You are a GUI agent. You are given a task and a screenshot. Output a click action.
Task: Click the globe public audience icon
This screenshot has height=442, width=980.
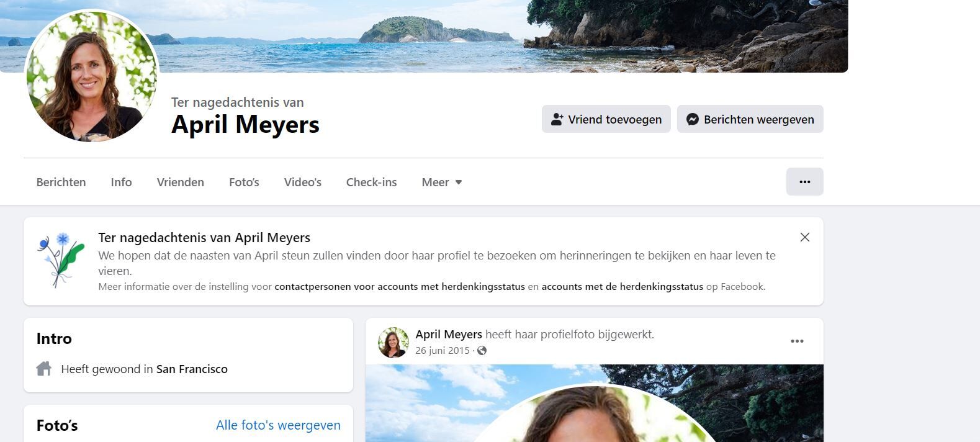click(482, 351)
